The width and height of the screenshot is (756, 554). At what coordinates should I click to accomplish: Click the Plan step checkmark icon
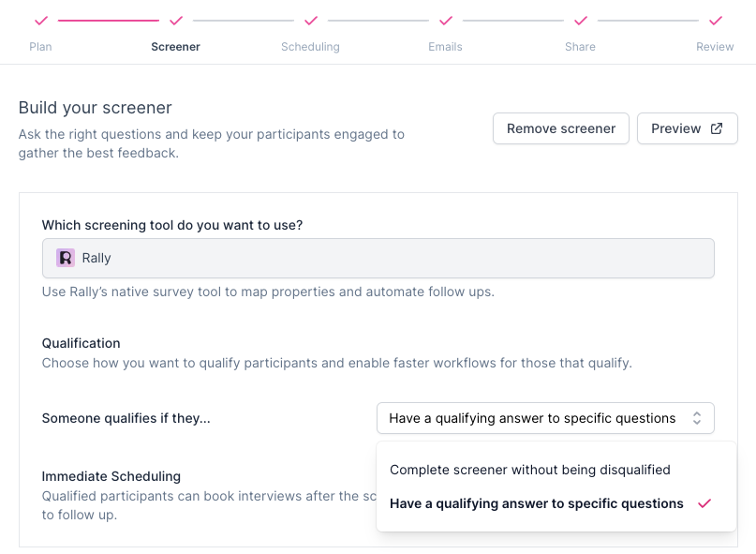[x=40, y=20]
